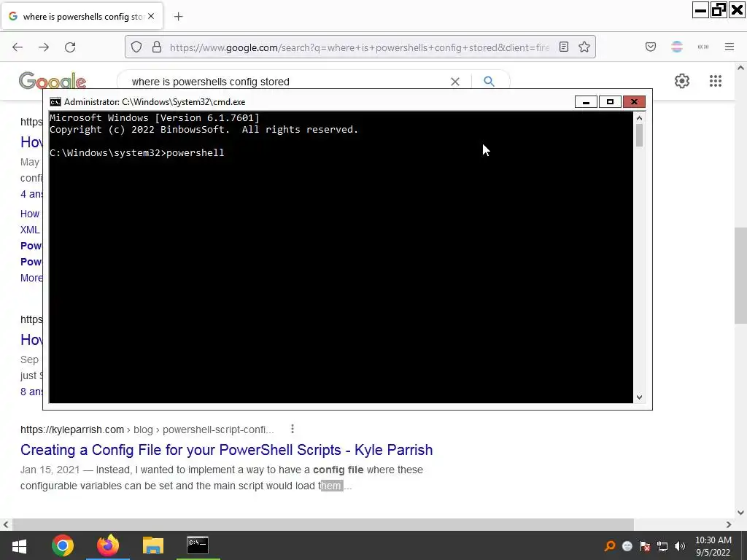The image size is (747, 560).
Task: View site security padlock information
Action: (157, 47)
